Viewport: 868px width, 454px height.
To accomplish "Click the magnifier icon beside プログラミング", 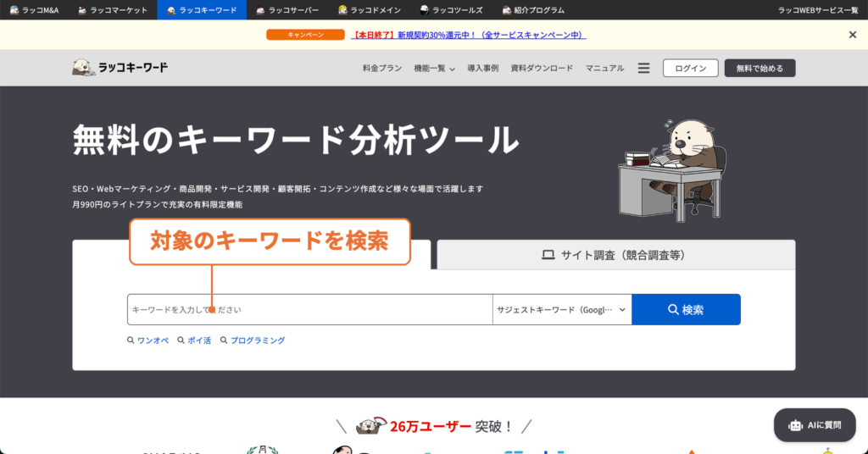I will [224, 340].
